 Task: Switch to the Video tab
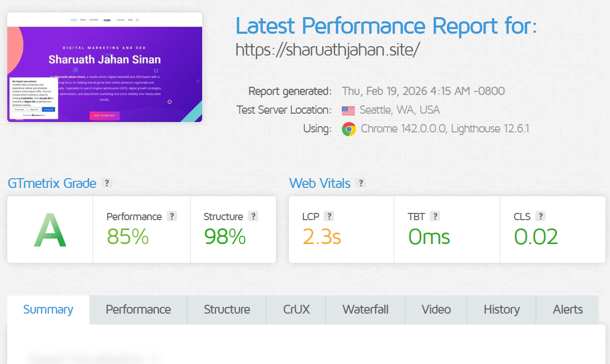click(436, 309)
